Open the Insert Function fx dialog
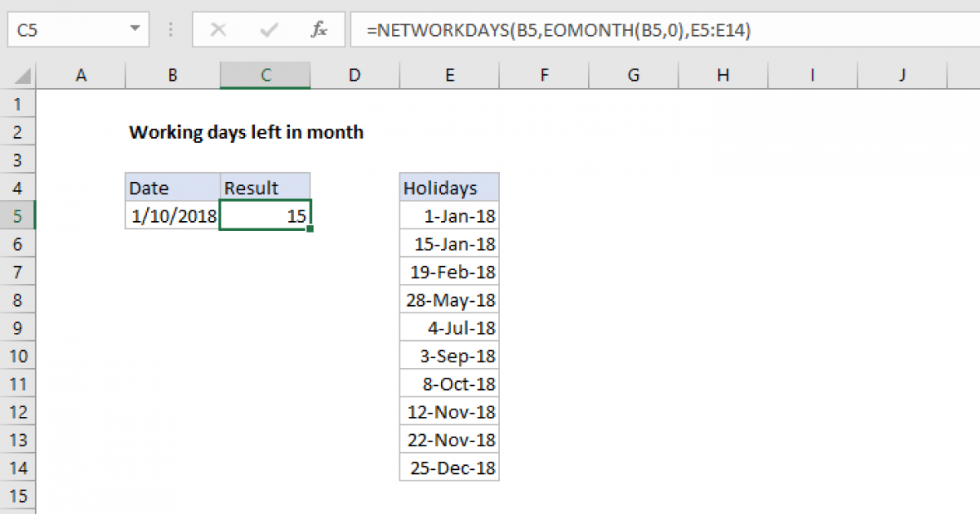 (319, 30)
